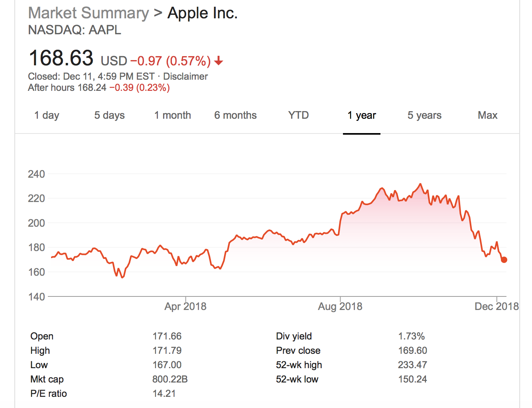Show YTD stock chart
The height and width of the screenshot is (408, 532).
click(298, 116)
